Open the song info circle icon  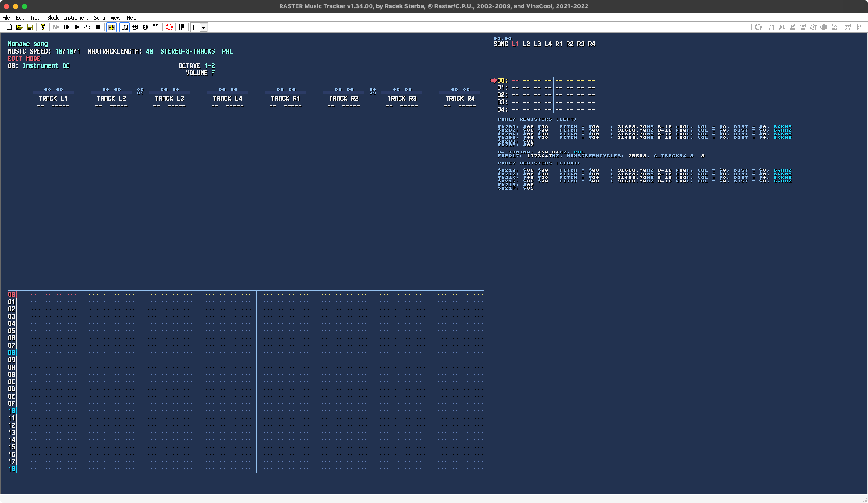point(145,27)
